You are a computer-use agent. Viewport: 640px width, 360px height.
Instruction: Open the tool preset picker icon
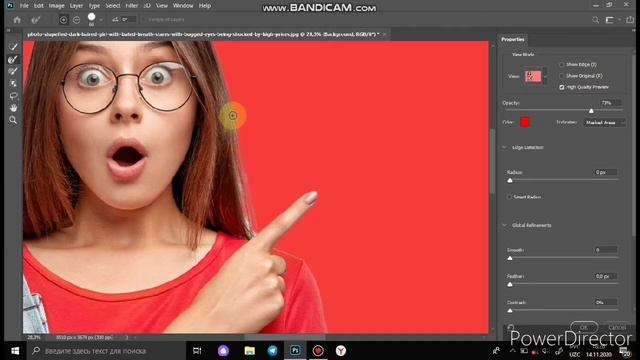[36, 19]
